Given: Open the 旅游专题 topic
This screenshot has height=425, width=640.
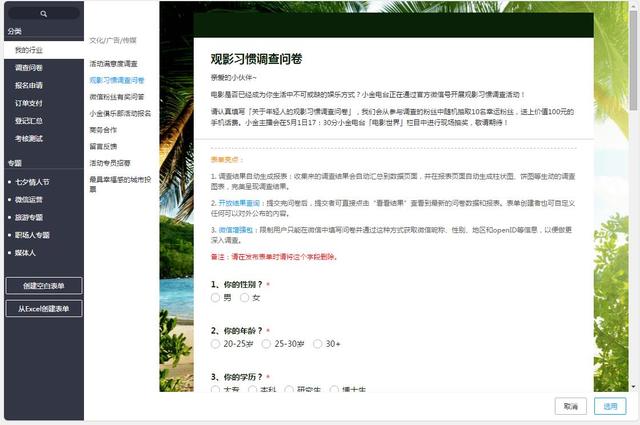Looking at the screenshot, I should tap(29, 217).
